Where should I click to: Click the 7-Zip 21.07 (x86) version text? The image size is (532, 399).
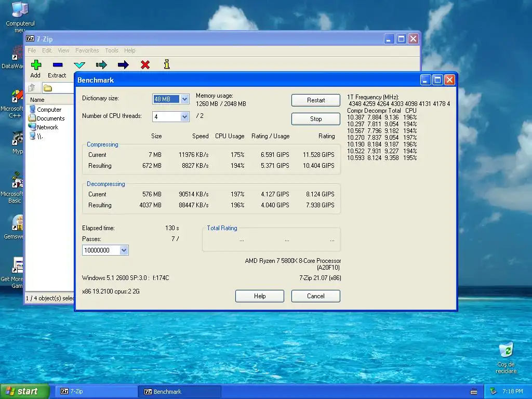[320, 278]
